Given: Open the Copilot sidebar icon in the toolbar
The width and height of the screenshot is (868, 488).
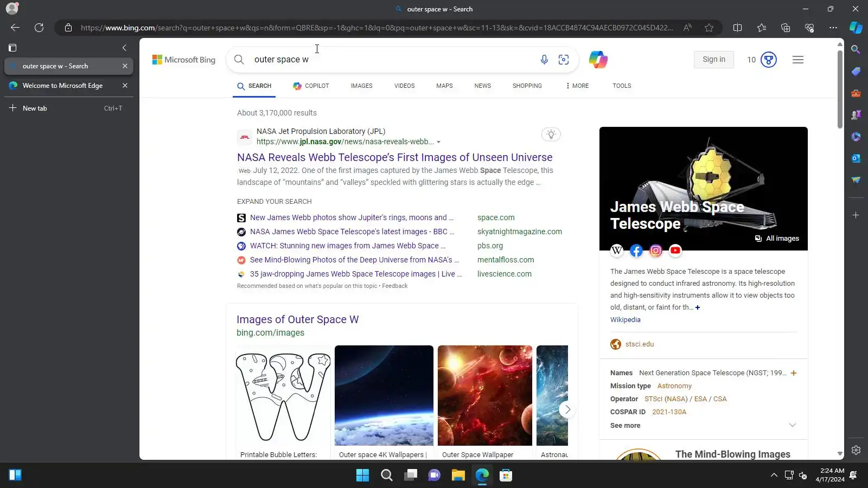Looking at the screenshot, I should click(x=856, y=28).
